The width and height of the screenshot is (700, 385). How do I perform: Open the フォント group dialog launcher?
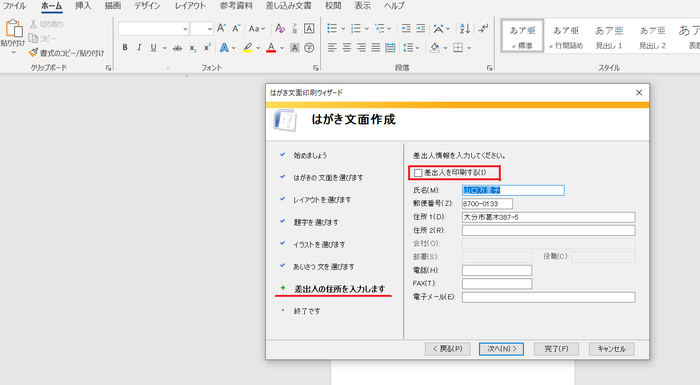(x=316, y=68)
